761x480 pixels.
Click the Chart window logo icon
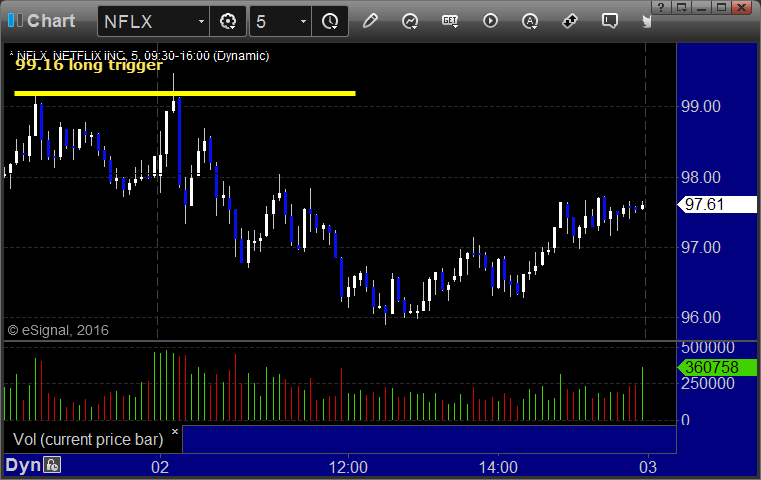(x=15, y=21)
